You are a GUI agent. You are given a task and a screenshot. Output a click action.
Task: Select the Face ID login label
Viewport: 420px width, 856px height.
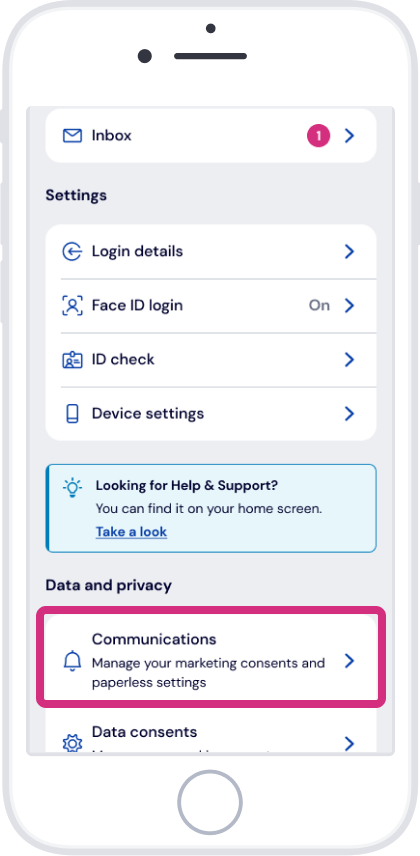pyautogui.click(x=137, y=305)
